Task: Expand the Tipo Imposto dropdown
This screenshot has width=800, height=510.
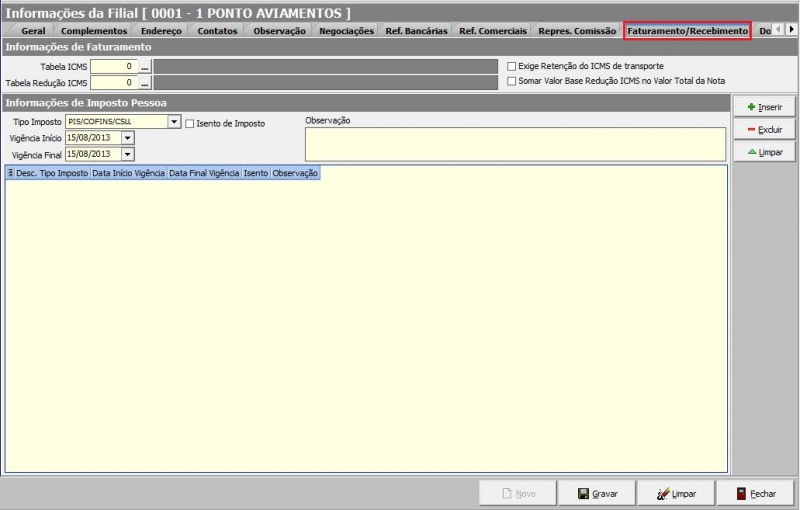Action: point(174,122)
